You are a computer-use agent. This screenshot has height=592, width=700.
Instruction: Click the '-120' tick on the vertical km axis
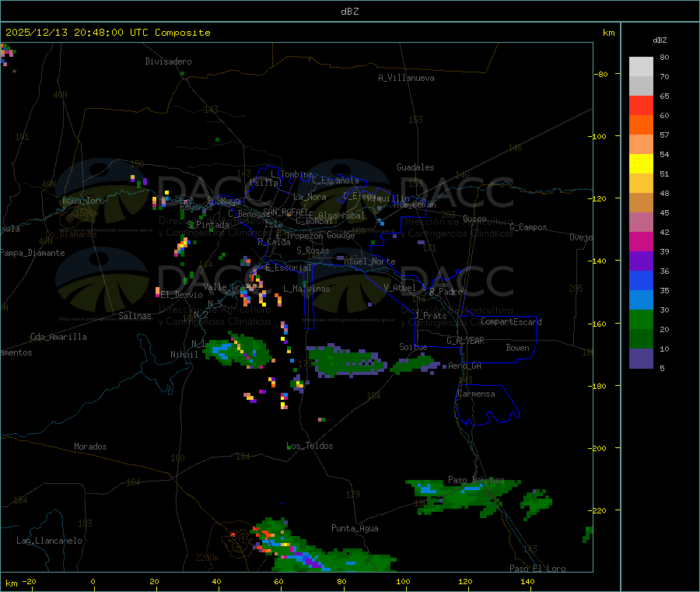coord(597,198)
